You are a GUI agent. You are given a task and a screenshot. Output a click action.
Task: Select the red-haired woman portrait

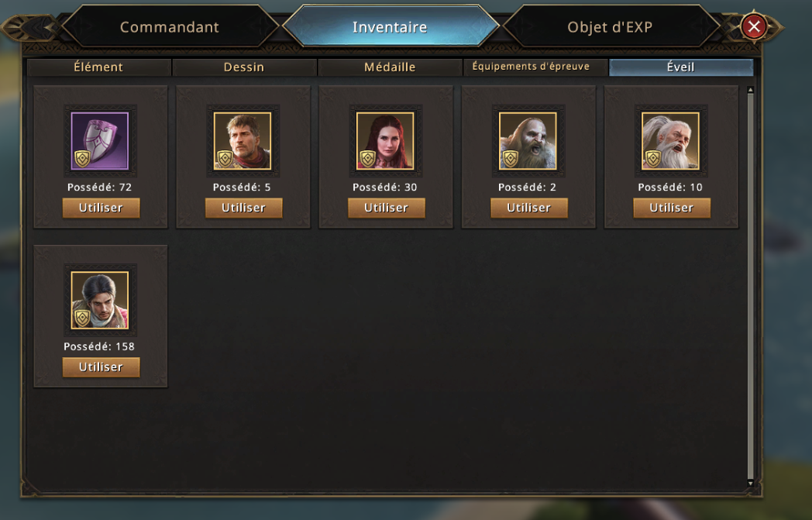385,141
